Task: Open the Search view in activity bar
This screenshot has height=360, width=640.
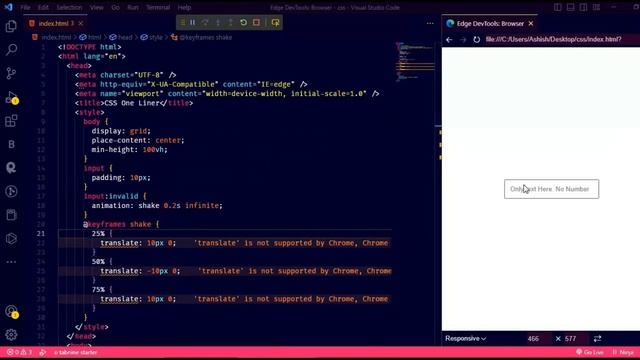Action: coord(11,50)
